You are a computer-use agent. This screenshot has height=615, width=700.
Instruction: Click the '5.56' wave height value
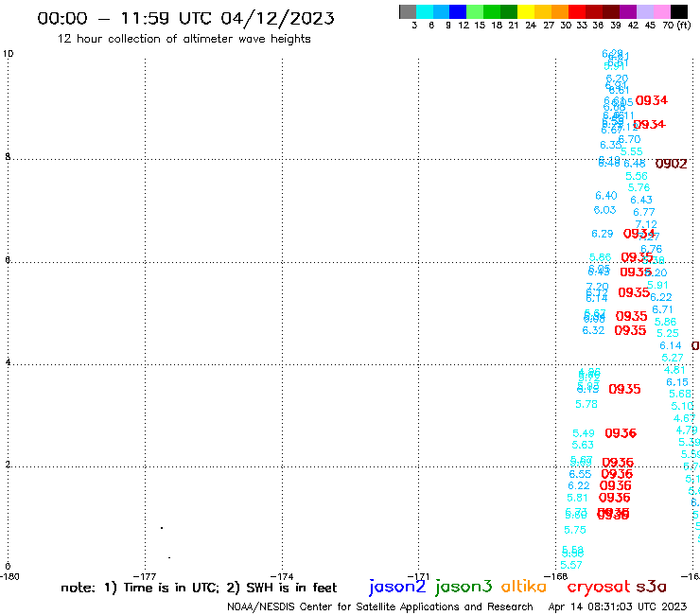637,176
